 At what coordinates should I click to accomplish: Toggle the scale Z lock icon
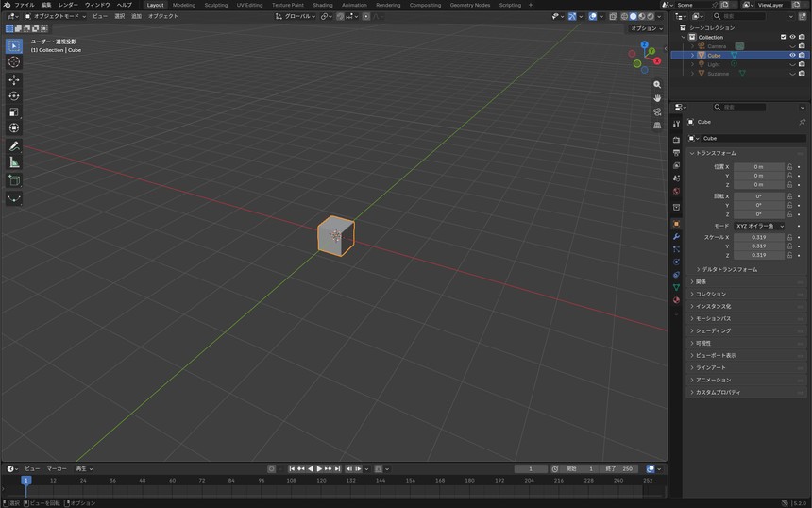789,255
